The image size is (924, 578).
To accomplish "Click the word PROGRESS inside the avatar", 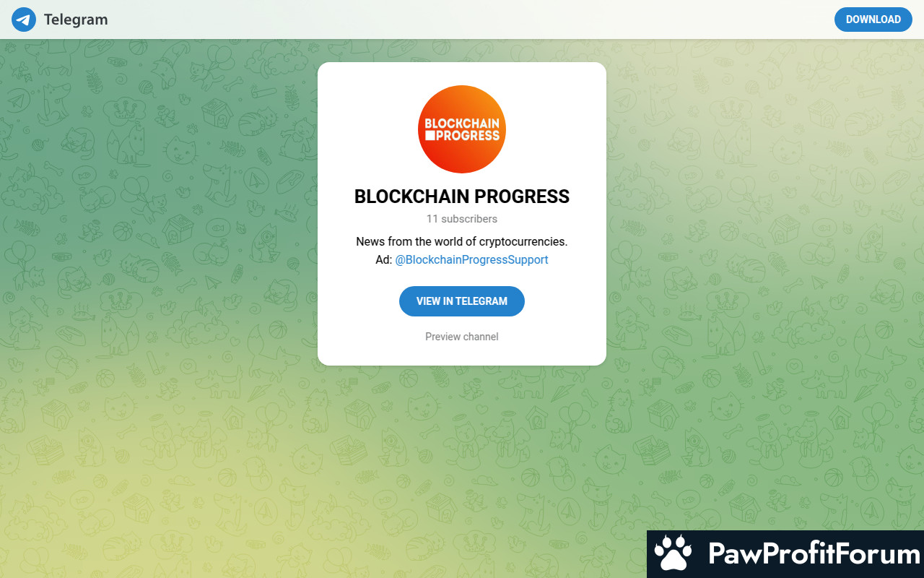I will (x=467, y=135).
